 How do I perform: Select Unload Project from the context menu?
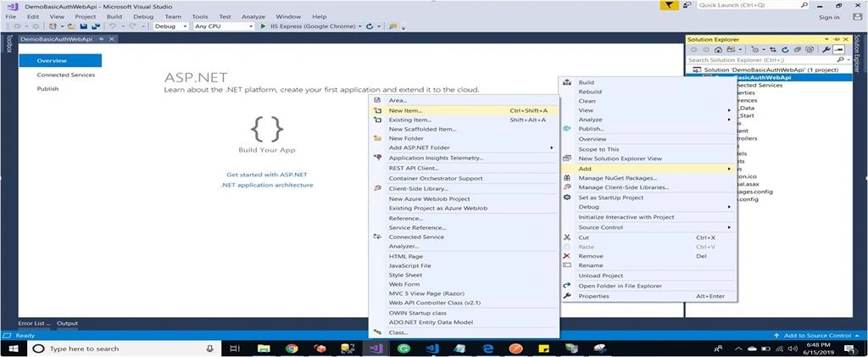coord(648,275)
